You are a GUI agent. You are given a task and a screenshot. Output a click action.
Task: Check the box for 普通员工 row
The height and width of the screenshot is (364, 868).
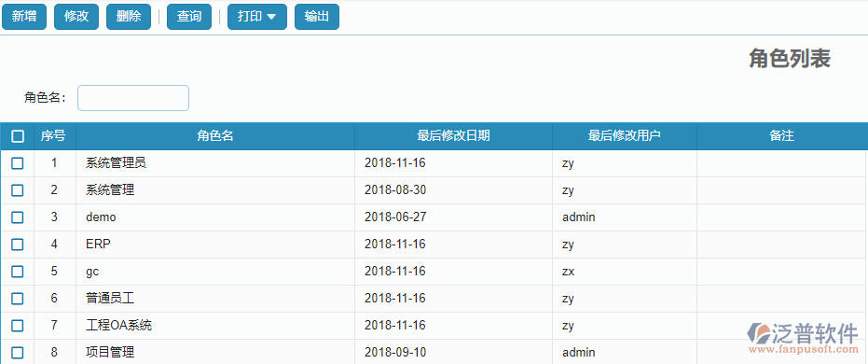18,299
